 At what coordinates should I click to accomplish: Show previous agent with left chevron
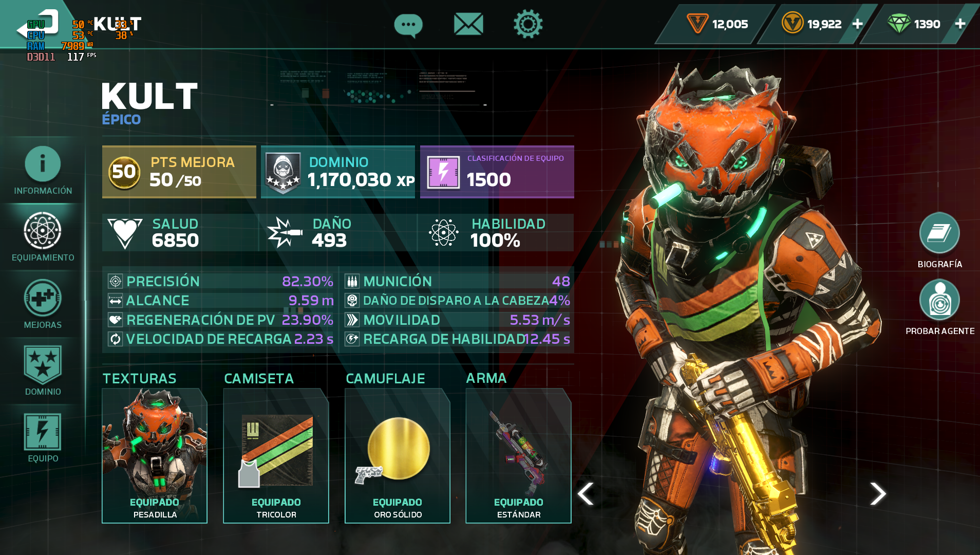coord(586,494)
